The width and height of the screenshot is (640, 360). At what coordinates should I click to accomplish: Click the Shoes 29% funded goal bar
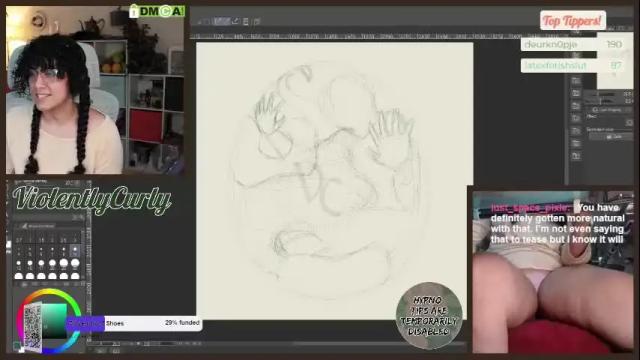click(x=135, y=323)
